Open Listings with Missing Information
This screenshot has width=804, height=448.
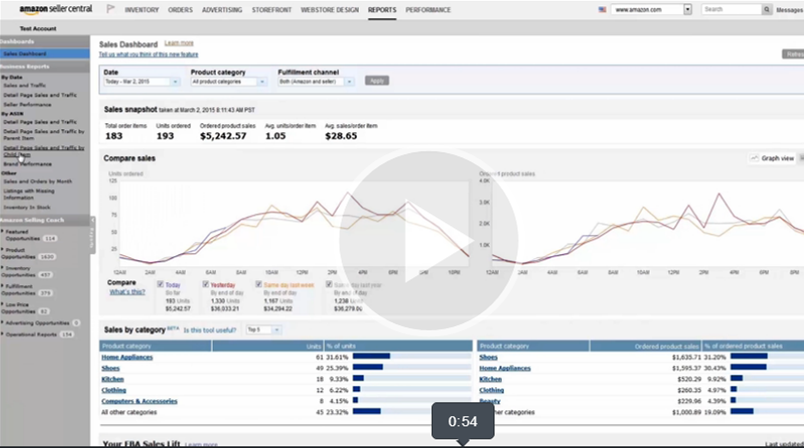point(29,194)
